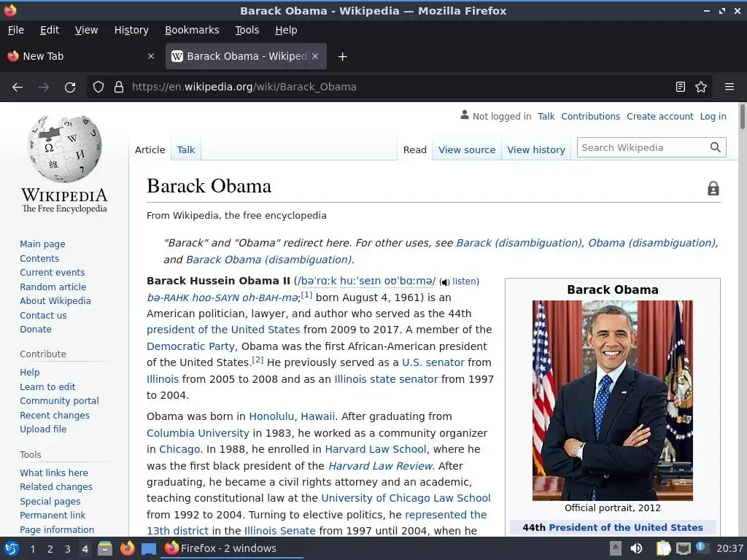Open the Firefox hamburger menu
This screenshot has height=560, width=747.
(729, 87)
